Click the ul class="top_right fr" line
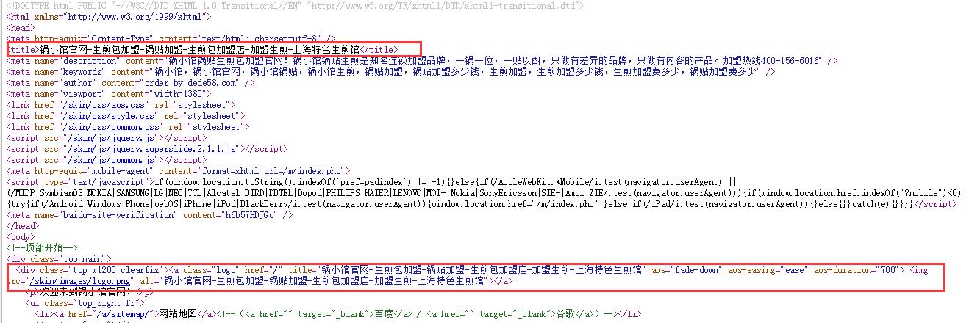 click(x=85, y=302)
